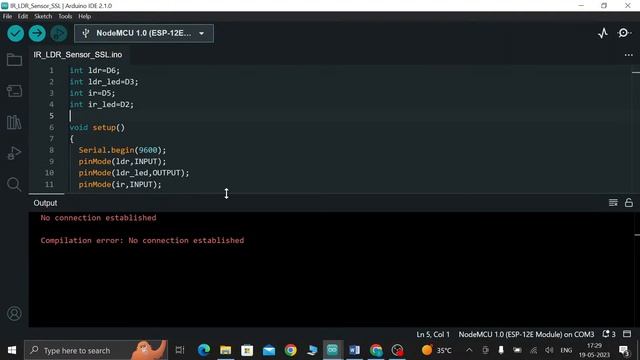Screen dimensions: 640x360
Task: Open the Search sidebar icon
Action: click(14, 184)
